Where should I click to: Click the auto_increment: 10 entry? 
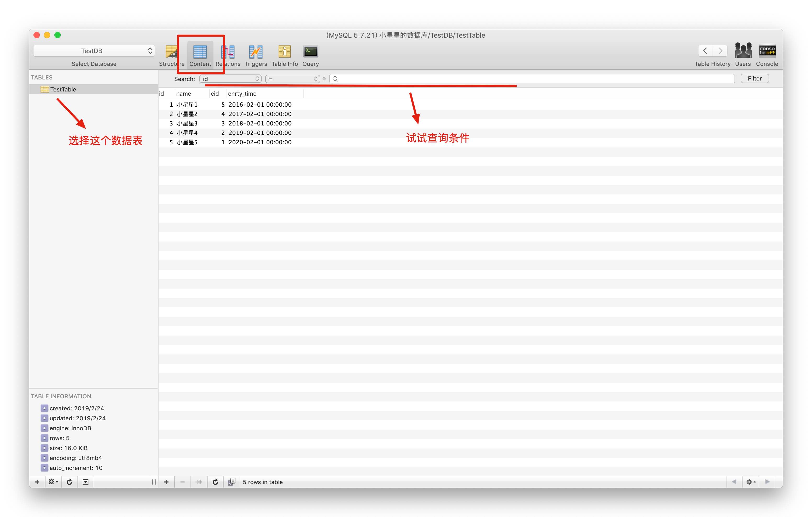(76, 468)
